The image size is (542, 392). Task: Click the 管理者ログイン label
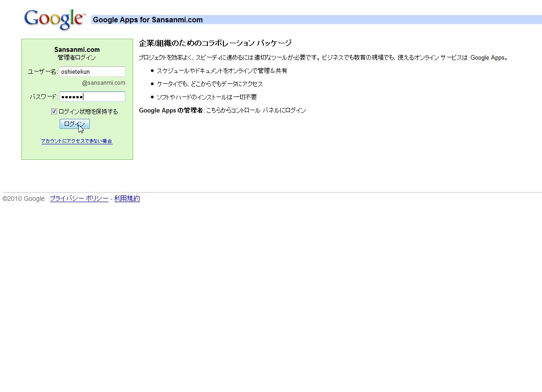[x=77, y=57]
